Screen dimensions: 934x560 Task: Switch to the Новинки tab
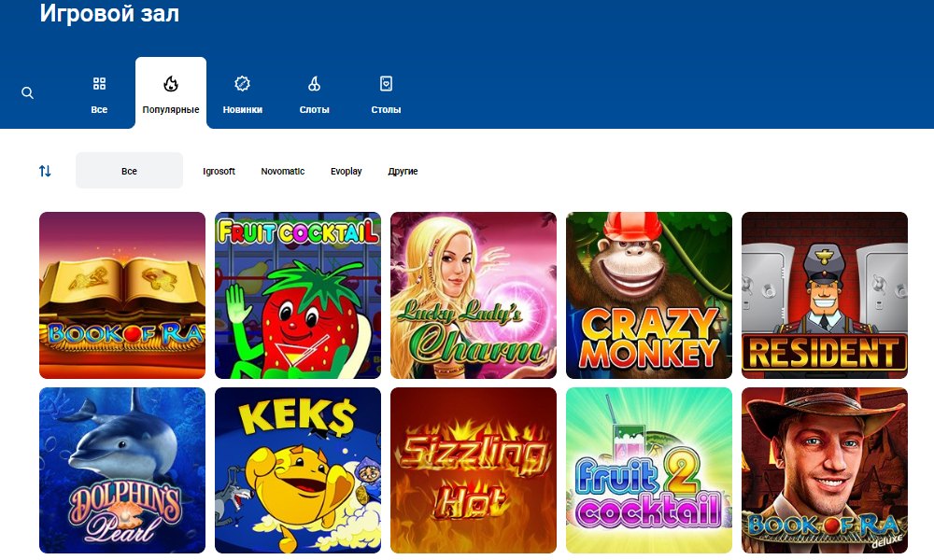tap(242, 109)
